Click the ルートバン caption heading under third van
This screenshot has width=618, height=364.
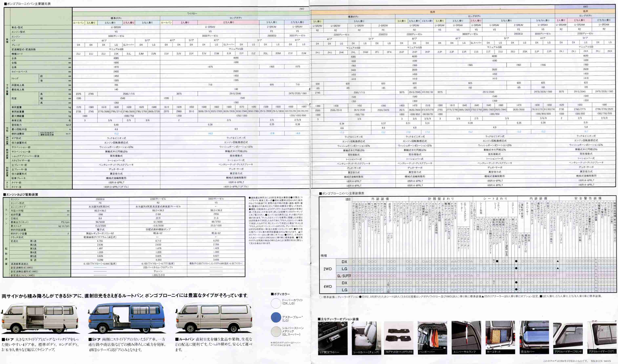[185, 339]
